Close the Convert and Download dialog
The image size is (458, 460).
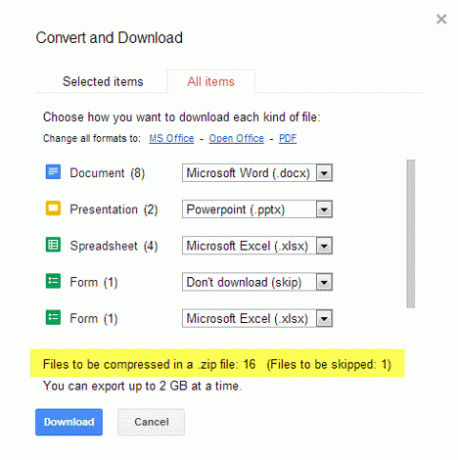[441, 19]
